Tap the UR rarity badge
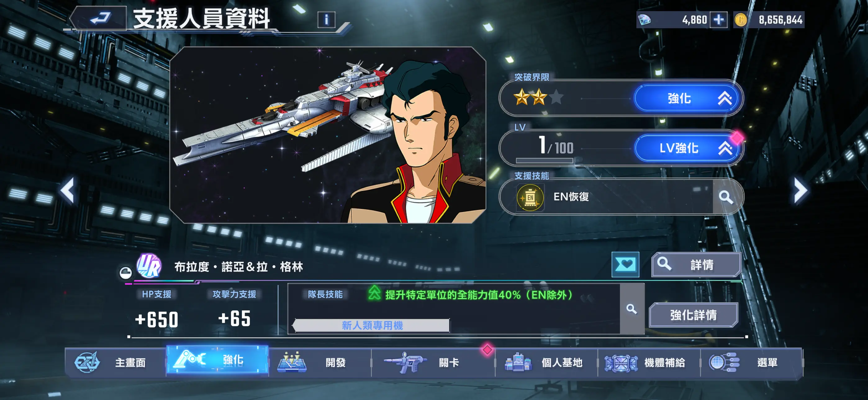 pyautogui.click(x=149, y=266)
